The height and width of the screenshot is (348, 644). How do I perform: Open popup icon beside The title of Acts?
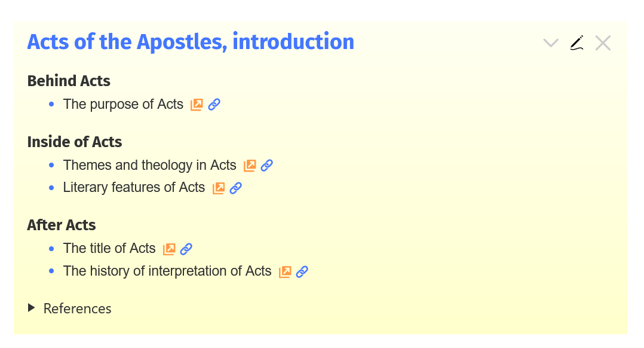point(169,249)
